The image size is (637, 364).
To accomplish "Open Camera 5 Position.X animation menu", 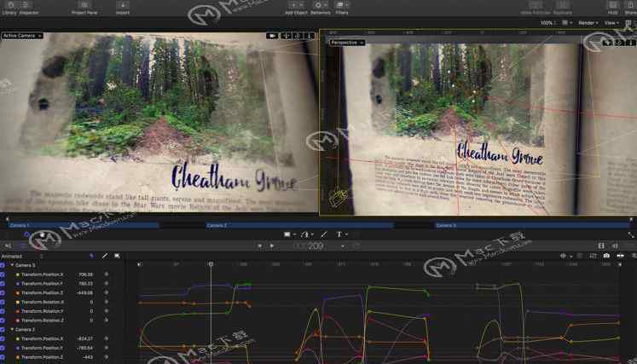I will point(107,274).
